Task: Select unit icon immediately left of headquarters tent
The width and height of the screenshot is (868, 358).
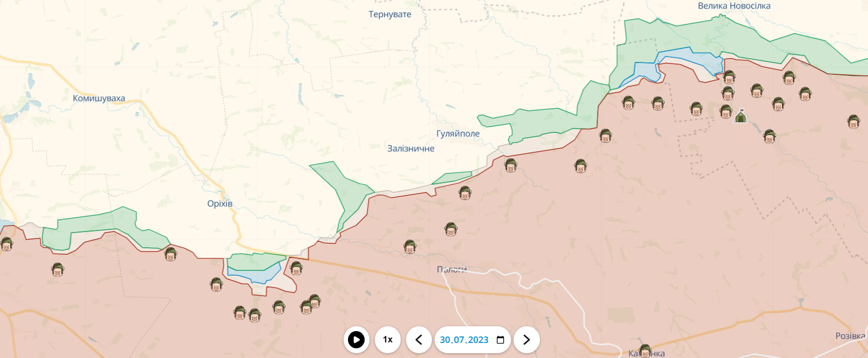Action: [725, 112]
